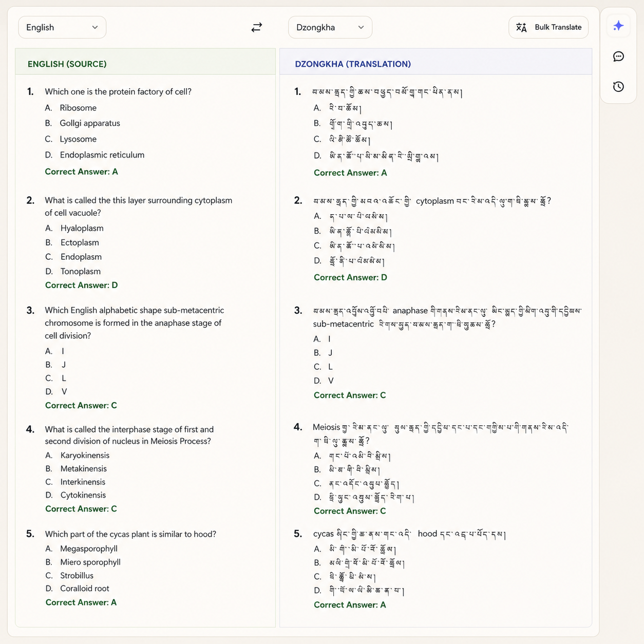
Task: Click the chevron arrow beside Dzongkha
Action: [x=361, y=27]
